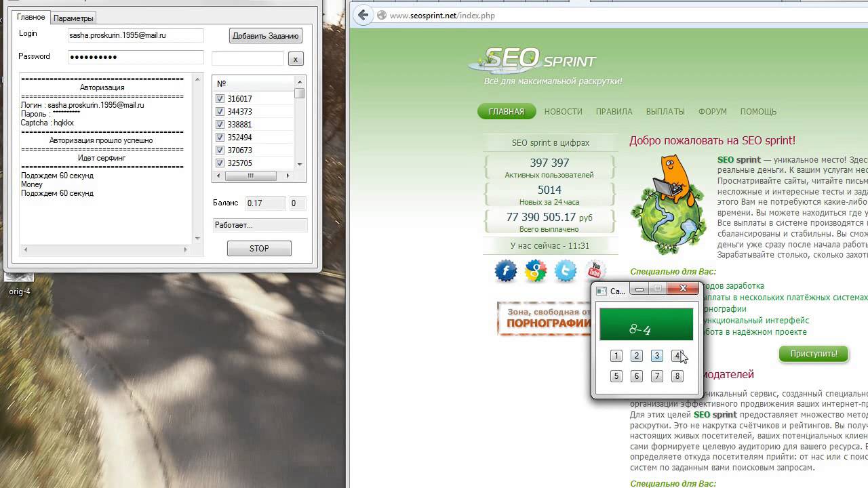Switch to the Параметры tab
This screenshot has height=488, width=868.
pyautogui.click(x=73, y=18)
